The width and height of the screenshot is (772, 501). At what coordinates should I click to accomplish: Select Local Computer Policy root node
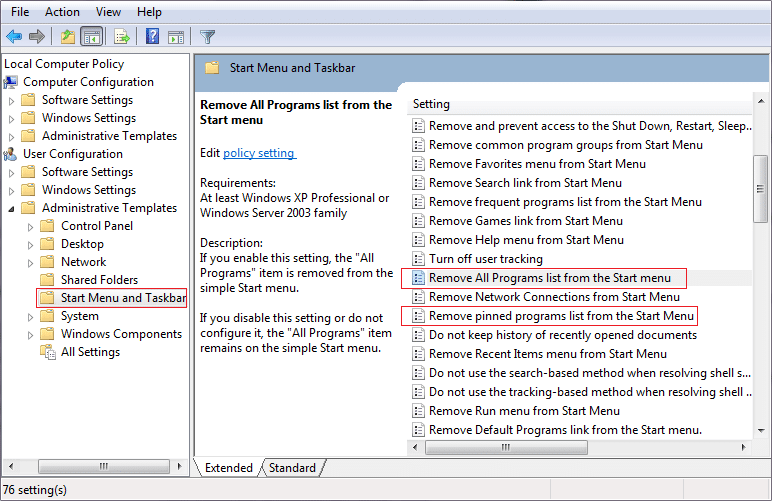64,64
